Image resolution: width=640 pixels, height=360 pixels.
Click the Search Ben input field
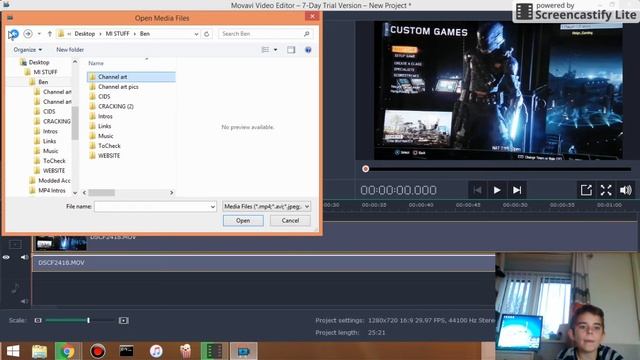[x=266, y=34]
